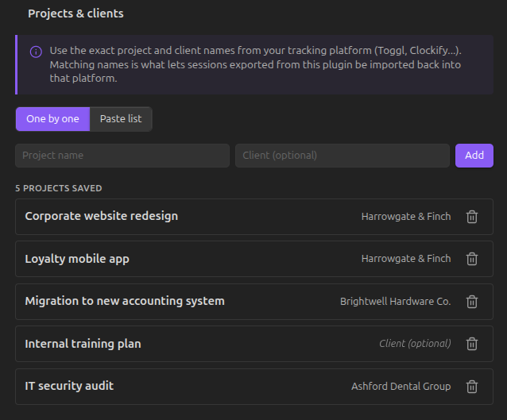Delete the Loyalty mobile app project
This screenshot has height=420, width=507.
coord(472,259)
